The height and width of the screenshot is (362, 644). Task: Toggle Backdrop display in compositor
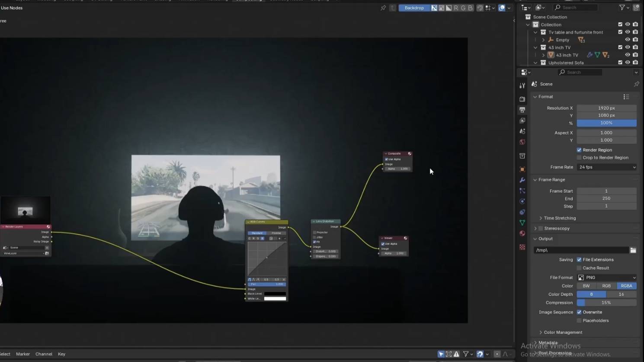[x=414, y=8]
